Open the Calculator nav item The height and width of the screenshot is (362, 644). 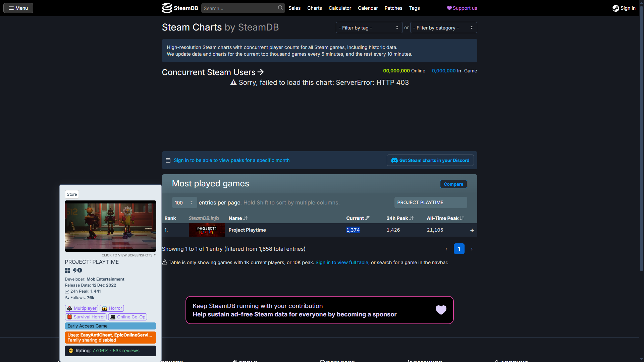[339, 8]
